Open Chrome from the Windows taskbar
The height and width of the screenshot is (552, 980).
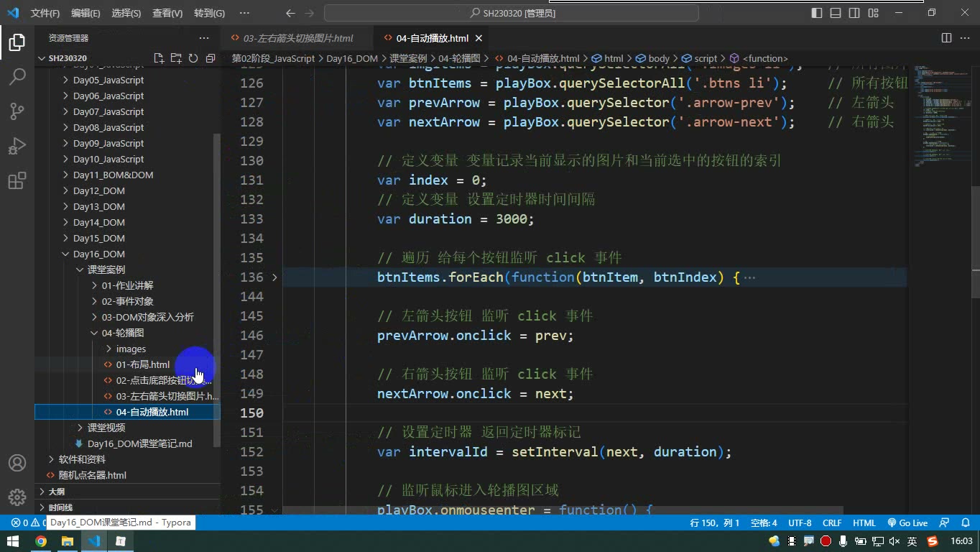click(41, 541)
